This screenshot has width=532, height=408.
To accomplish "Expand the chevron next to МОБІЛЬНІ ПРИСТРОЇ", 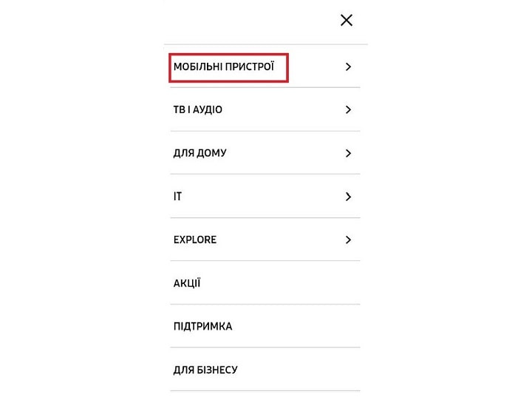I will (x=348, y=67).
